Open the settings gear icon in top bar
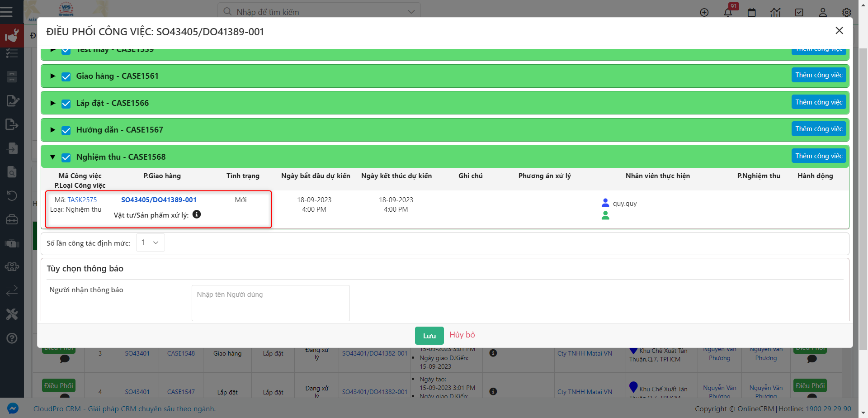 pos(847,12)
